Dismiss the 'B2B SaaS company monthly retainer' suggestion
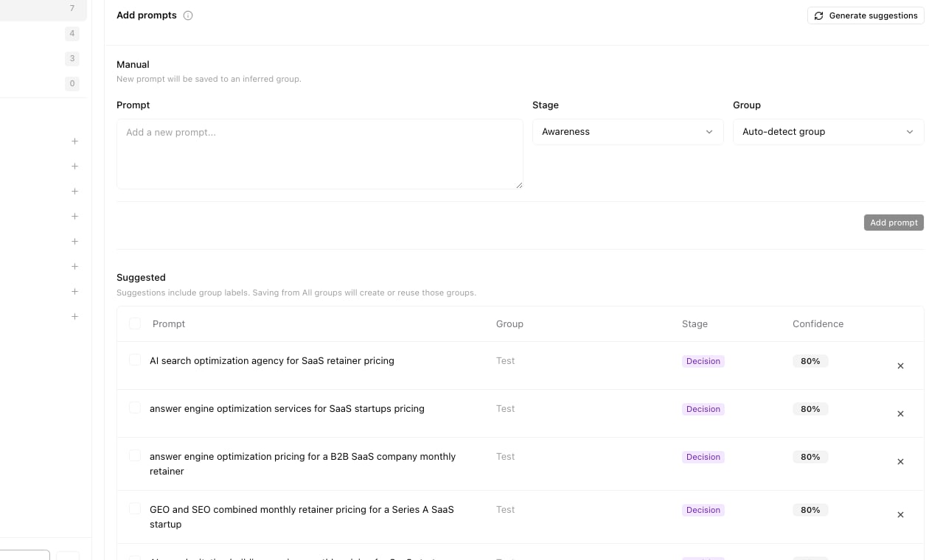The width and height of the screenshot is (929, 560). click(x=900, y=461)
